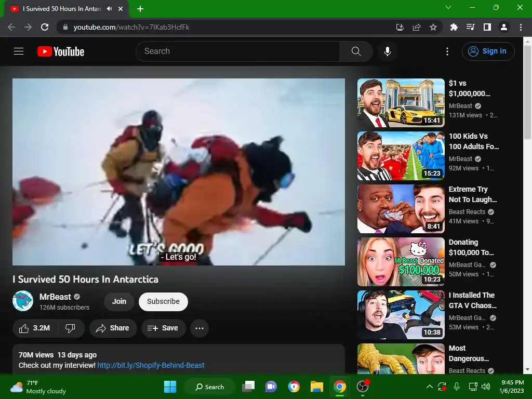Click the YouTube logo
532x399 pixels.
coord(61,51)
